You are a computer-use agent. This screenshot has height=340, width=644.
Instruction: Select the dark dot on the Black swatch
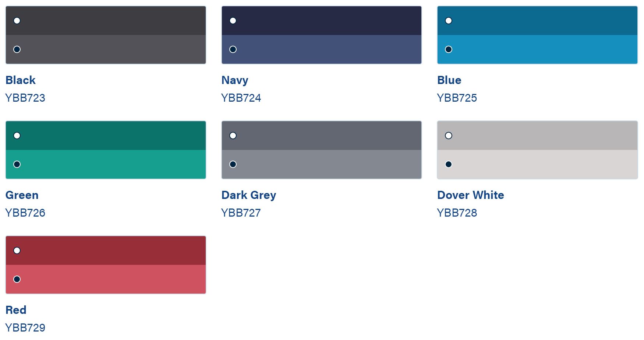[17, 49]
